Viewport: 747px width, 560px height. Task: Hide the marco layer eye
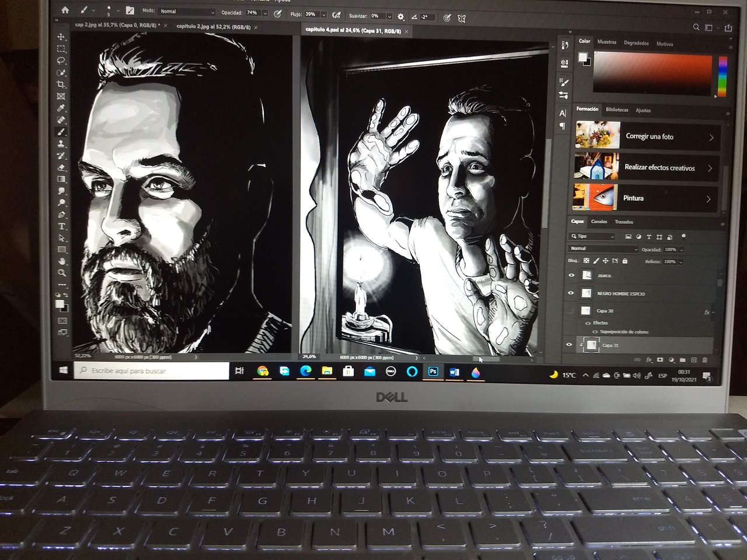[571, 275]
